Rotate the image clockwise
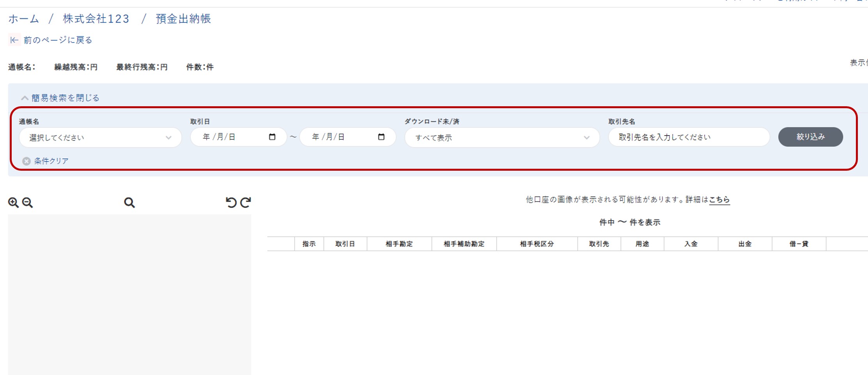The width and height of the screenshot is (868, 375). coord(245,202)
